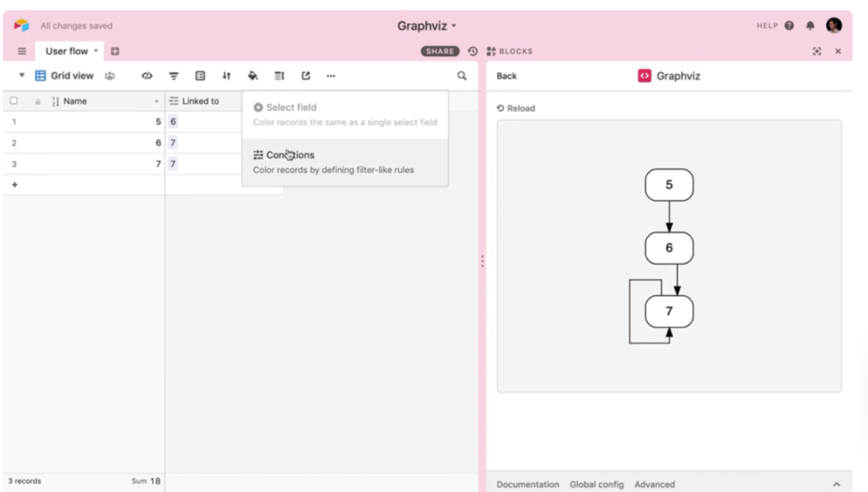
Task: Click the Group records icon
Action: coord(199,75)
